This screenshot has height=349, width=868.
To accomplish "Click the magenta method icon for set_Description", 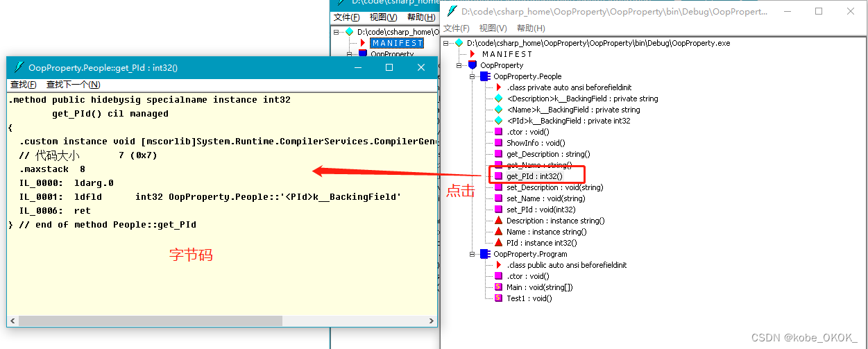I will click(498, 187).
